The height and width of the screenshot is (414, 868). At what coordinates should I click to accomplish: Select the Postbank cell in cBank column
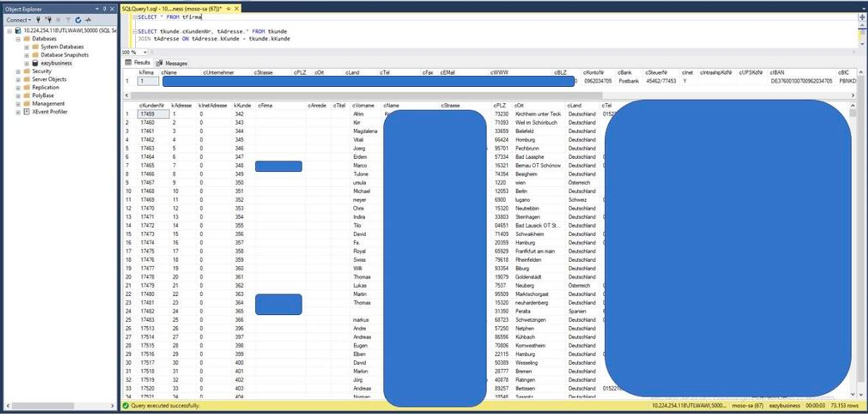(x=629, y=81)
